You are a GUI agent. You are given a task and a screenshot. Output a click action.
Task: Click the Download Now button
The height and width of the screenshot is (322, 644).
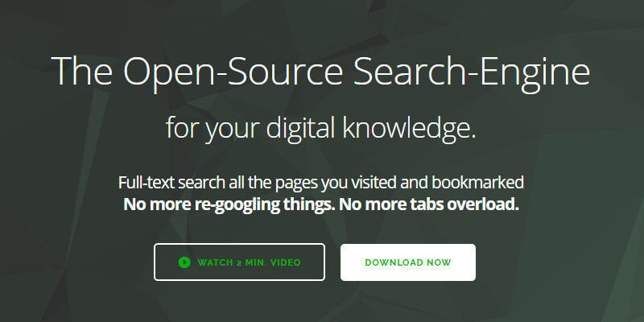click(x=408, y=262)
